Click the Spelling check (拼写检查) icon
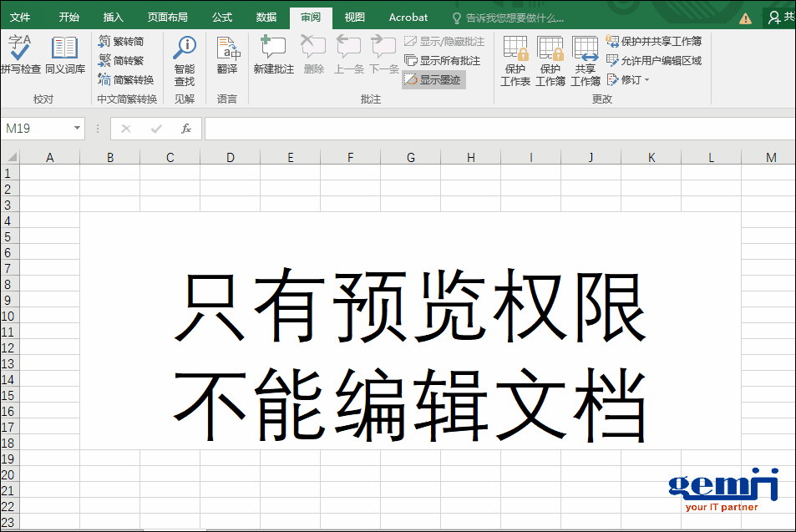The width and height of the screenshot is (796, 532). (20, 55)
